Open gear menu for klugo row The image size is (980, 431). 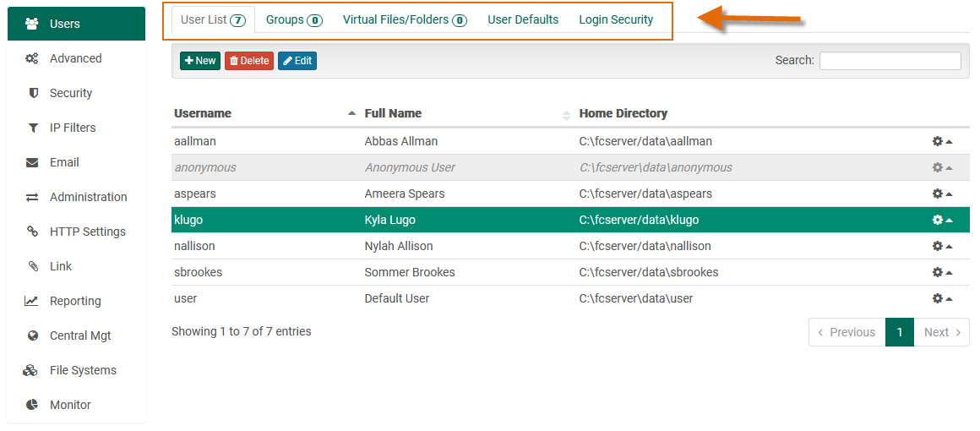click(942, 221)
